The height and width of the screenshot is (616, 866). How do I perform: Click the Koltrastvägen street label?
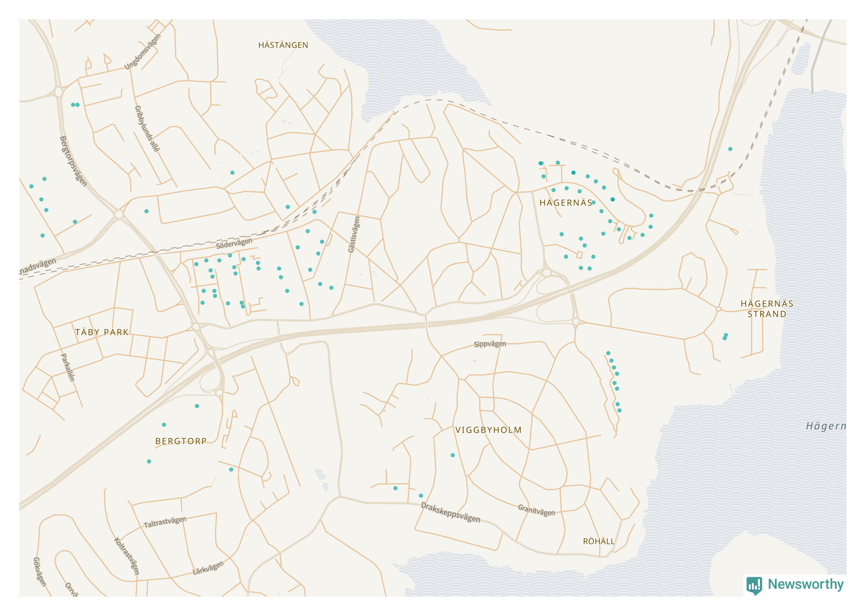(127, 556)
